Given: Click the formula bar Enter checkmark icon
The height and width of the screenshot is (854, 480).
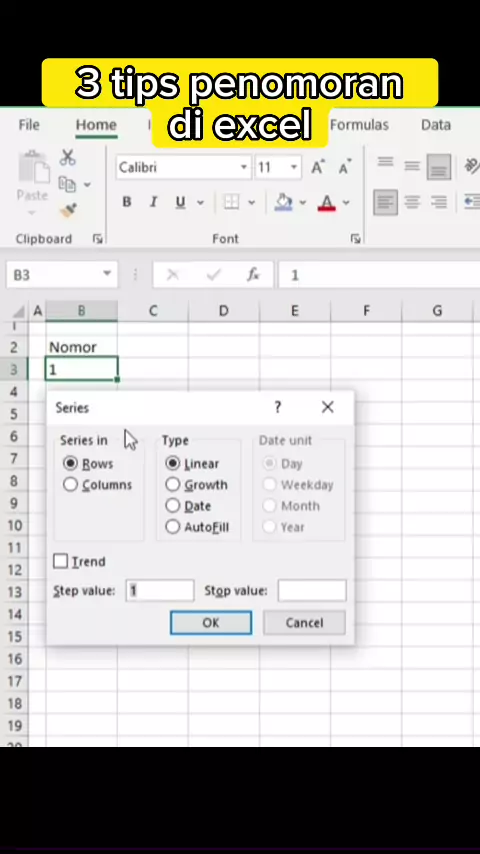Looking at the screenshot, I should pyautogui.click(x=214, y=275).
